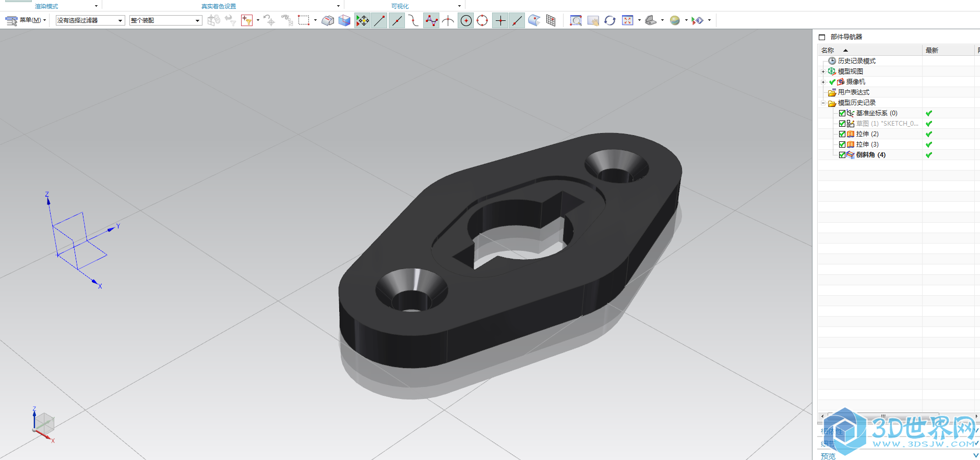Click the point on face snap icon
The width and height of the screenshot is (980, 460).
[x=534, y=20]
